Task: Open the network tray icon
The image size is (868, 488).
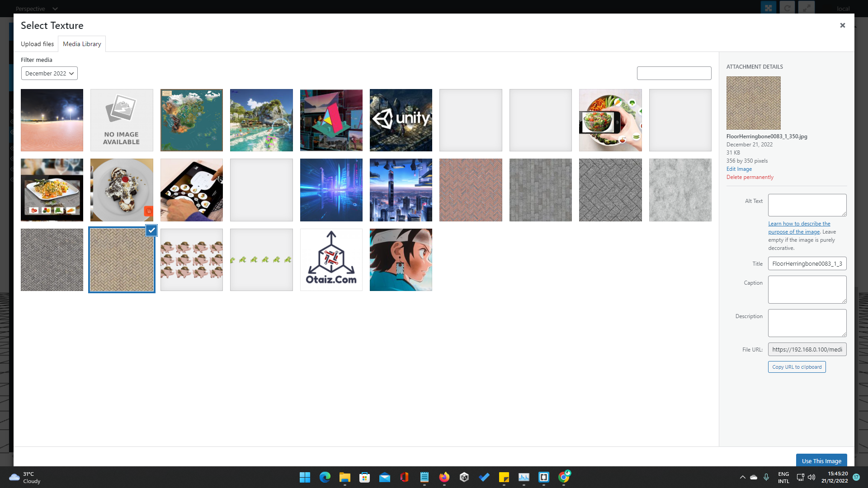Action: tap(800, 477)
